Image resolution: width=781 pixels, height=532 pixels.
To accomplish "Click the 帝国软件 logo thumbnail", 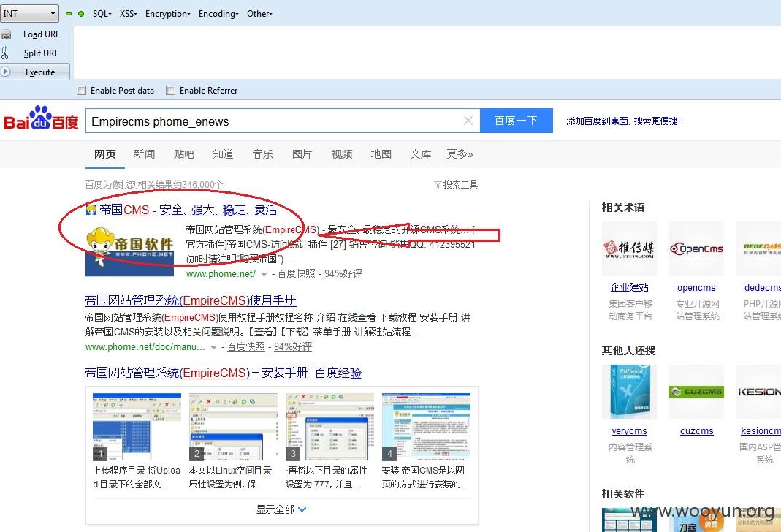I will 129,251.
